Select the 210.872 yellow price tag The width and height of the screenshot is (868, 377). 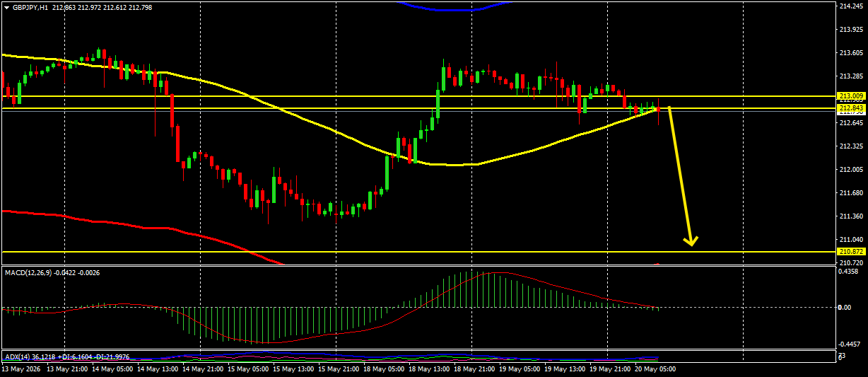pyautogui.click(x=850, y=252)
